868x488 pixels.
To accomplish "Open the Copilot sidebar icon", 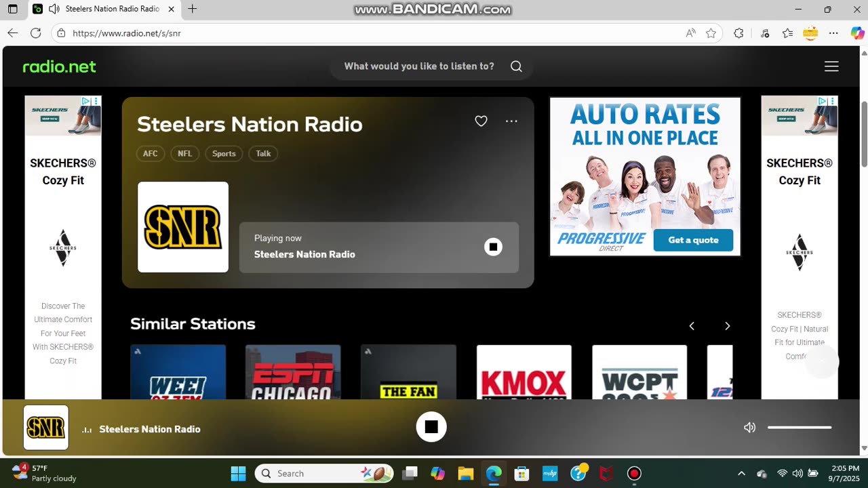I will 857,33.
